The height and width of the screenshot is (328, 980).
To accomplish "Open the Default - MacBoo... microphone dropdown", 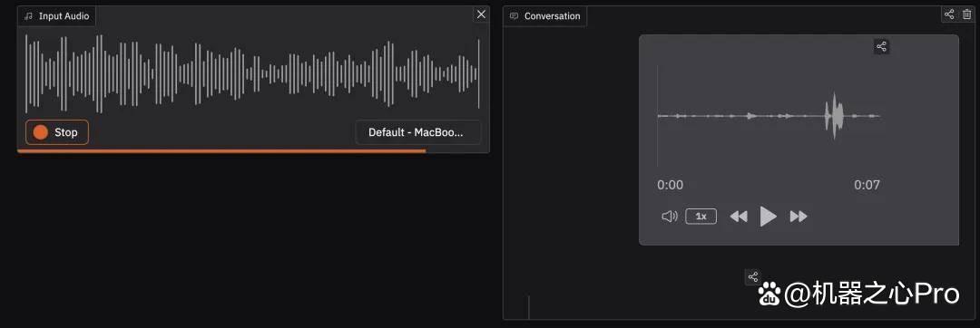I will click(418, 132).
